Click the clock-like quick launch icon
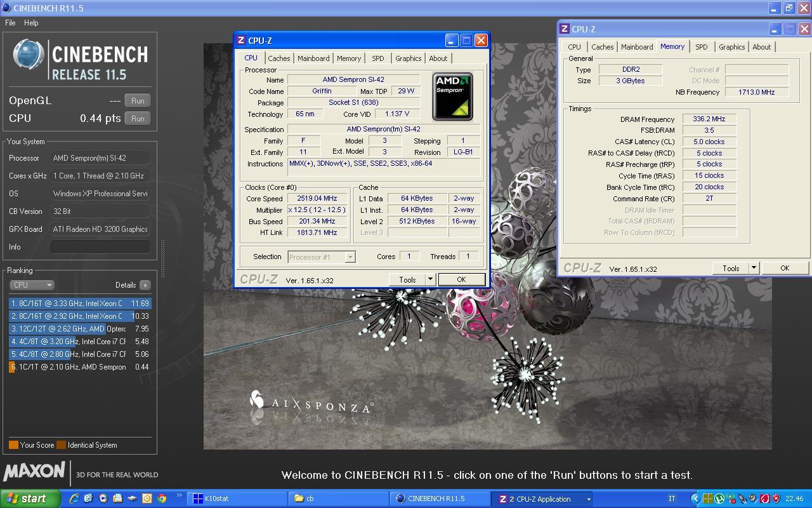This screenshot has height=508, width=812. pyautogui.click(x=147, y=498)
